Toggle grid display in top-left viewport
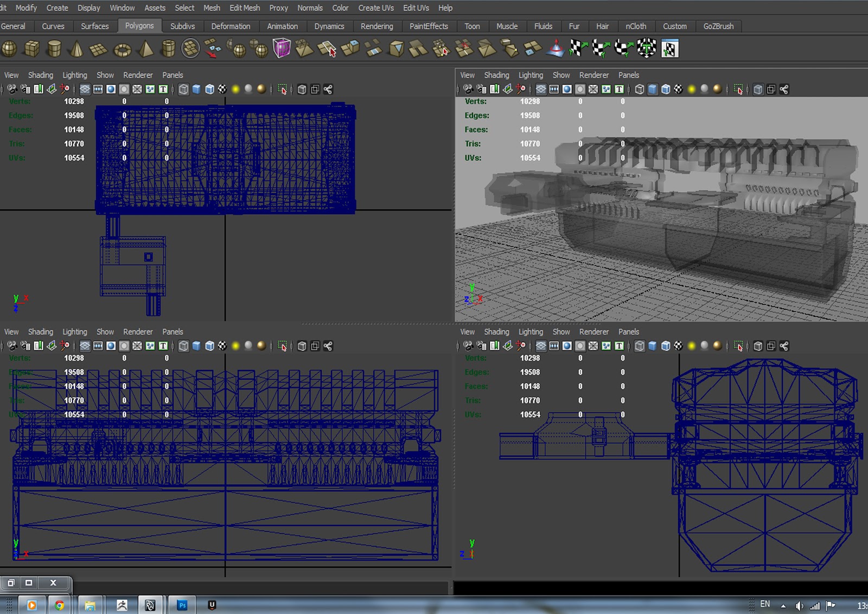The height and width of the screenshot is (614, 868). 85,89
